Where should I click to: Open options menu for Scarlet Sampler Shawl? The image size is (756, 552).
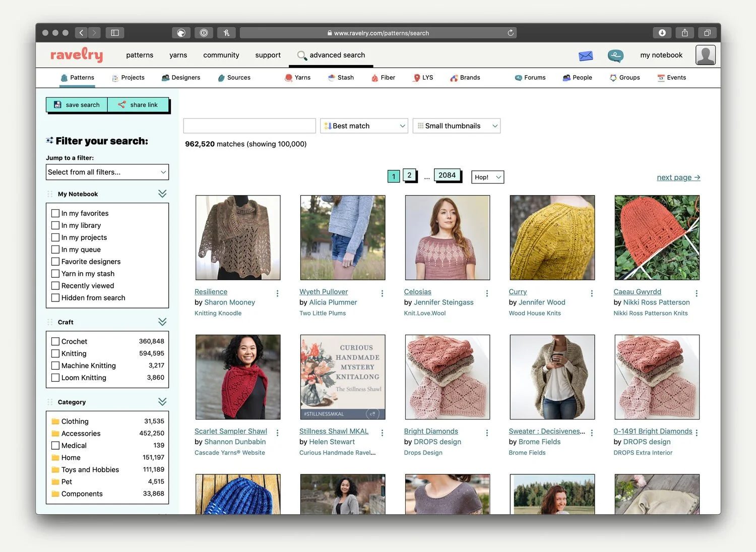tap(277, 433)
